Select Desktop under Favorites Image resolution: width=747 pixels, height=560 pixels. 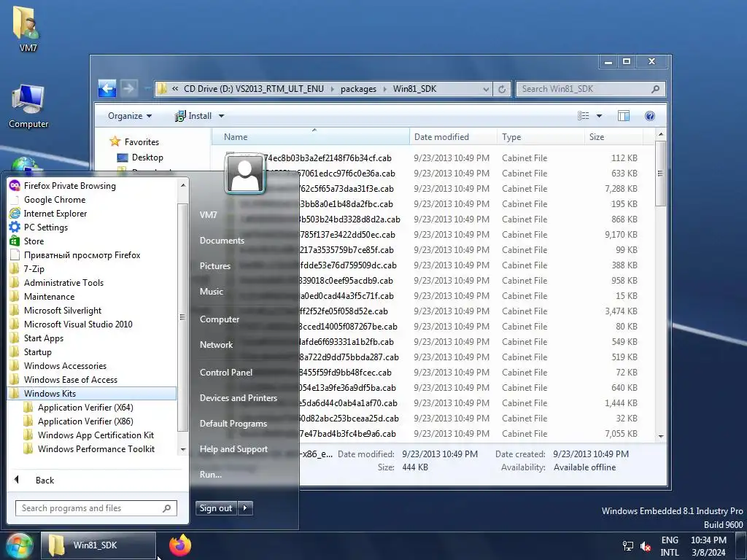(x=147, y=157)
